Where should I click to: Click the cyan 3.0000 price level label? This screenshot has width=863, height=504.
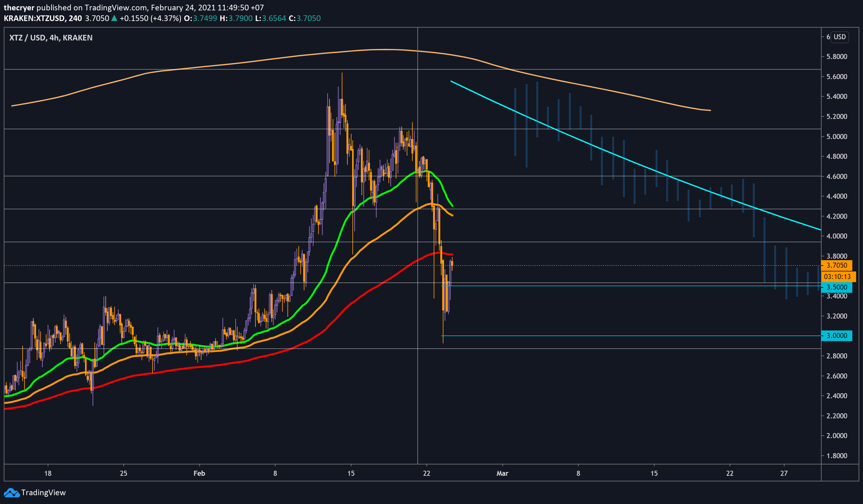click(x=837, y=335)
